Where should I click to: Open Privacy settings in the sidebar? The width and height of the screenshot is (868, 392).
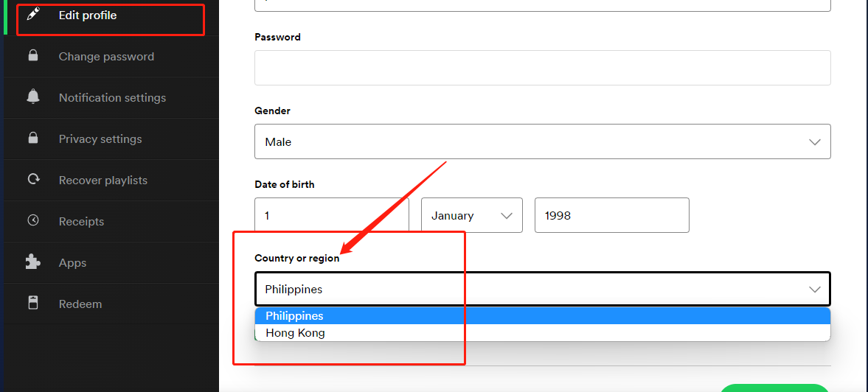tap(100, 139)
